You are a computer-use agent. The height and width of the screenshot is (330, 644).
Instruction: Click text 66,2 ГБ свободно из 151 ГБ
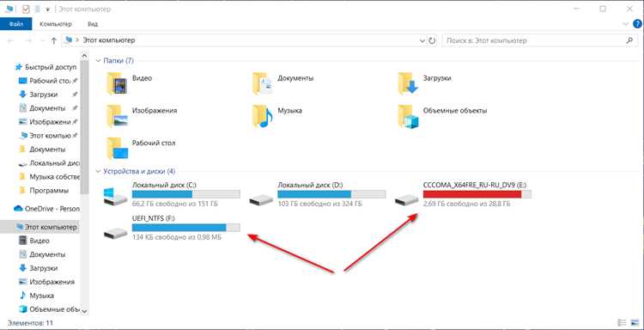click(175, 204)
